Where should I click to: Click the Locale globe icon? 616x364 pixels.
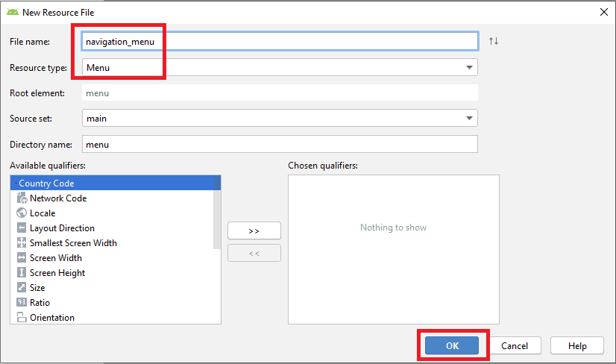click(22, 213)
